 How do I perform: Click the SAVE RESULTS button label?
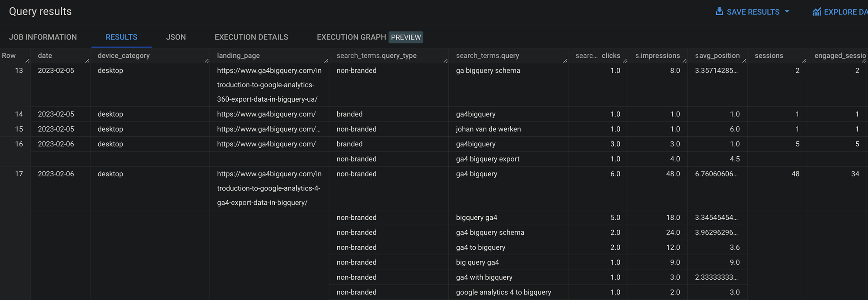pos(753,12)
